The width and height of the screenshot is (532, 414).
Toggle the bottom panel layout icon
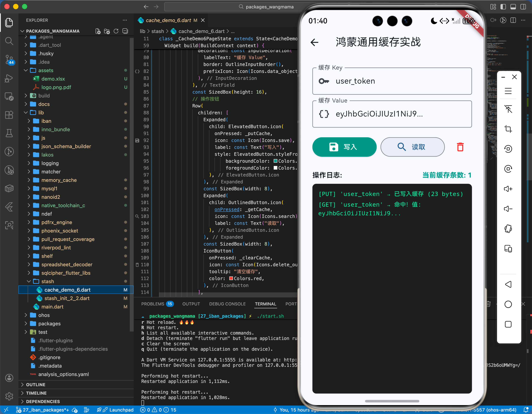(513, 7)
